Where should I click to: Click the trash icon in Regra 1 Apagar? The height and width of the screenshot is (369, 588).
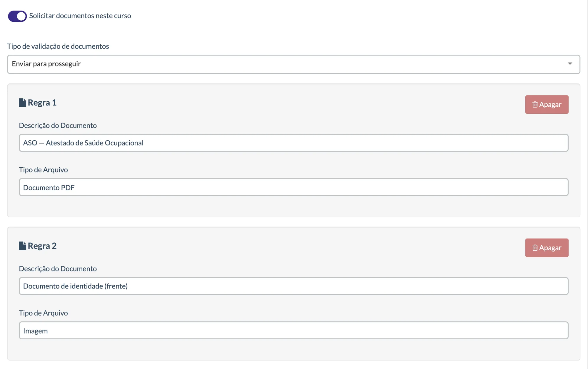[535, 105]
